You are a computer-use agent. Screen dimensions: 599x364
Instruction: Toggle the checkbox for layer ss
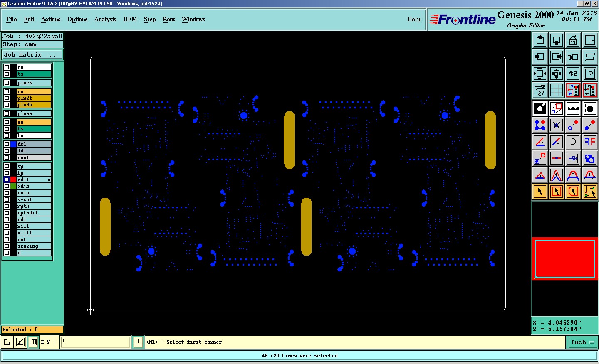7,122
